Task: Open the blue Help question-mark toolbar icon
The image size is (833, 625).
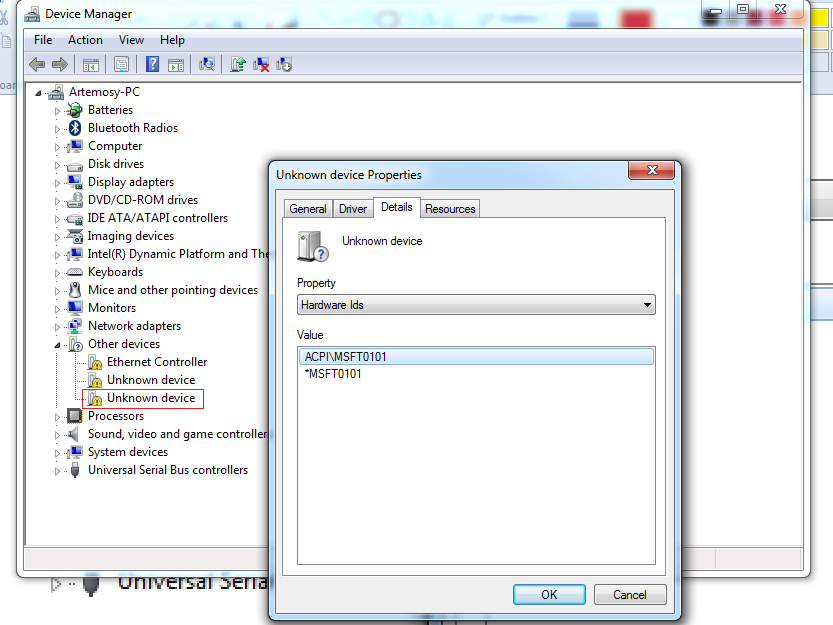Action: [152, 64]
